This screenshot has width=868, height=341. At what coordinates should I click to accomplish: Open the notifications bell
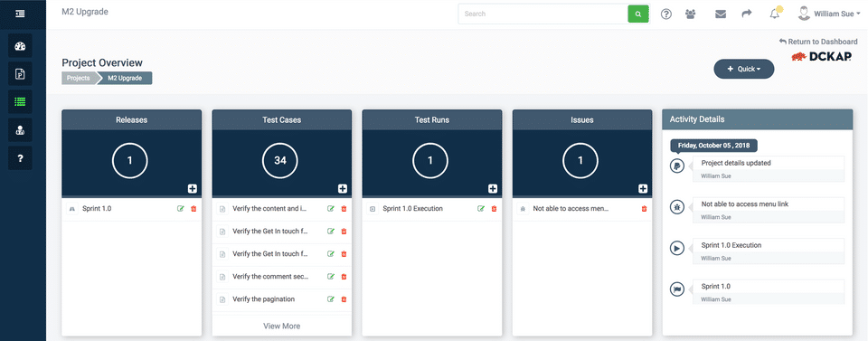pos(775,14)
